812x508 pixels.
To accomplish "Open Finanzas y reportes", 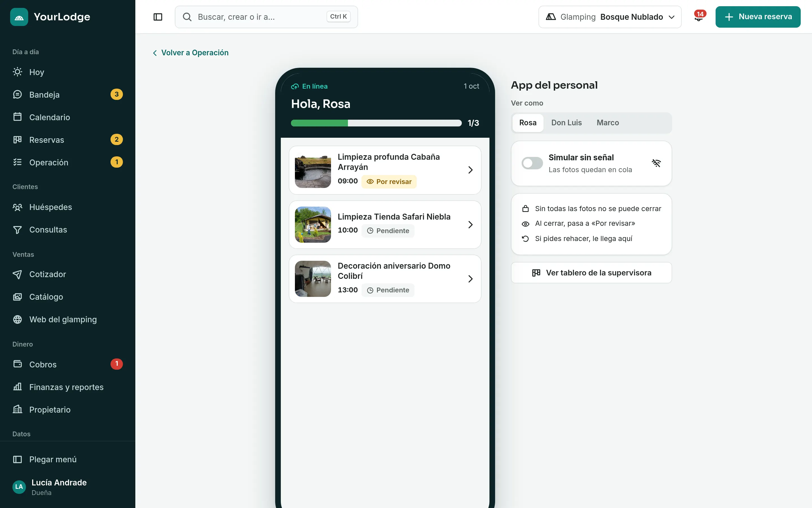I will point(67,387).
